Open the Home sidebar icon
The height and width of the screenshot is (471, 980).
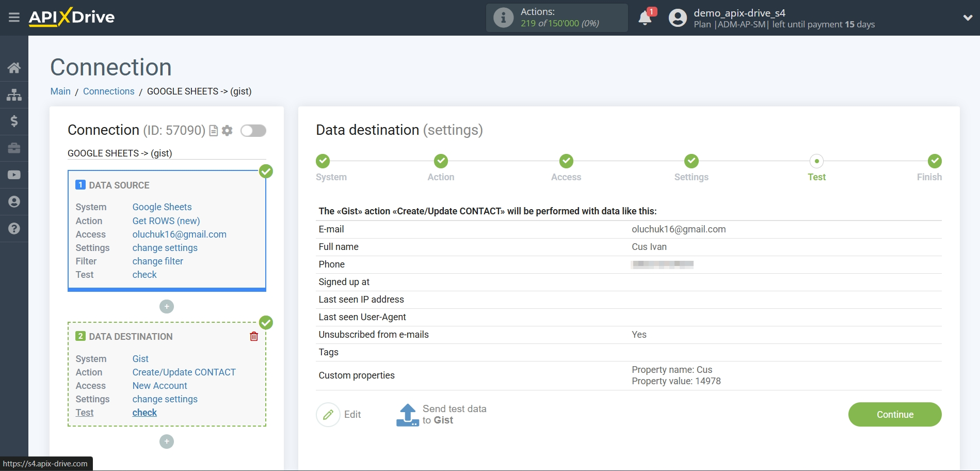(14, 68)
